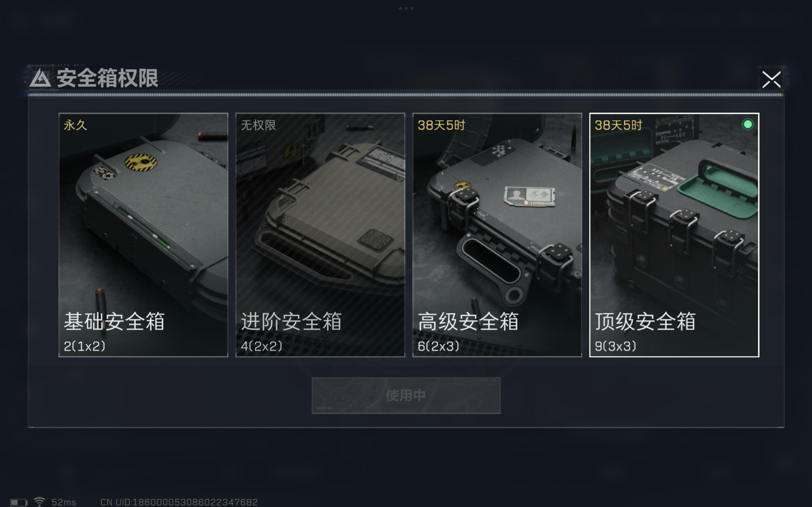Click the 永久 label on basic box
The image size is (812, 507).
click(x=76, y=125)
